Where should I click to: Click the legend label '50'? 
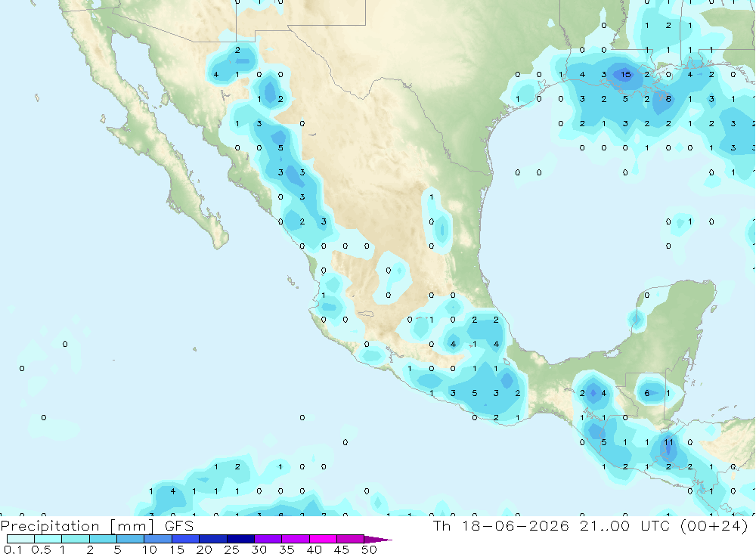tap(369, 549)
